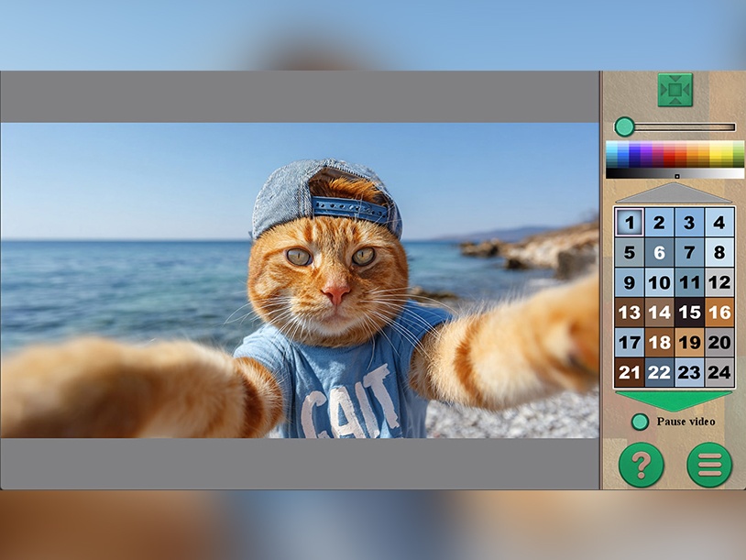Pick the light blue swatch numbered 4
Viewport: 746px width, 560px height.
point(719,222)
